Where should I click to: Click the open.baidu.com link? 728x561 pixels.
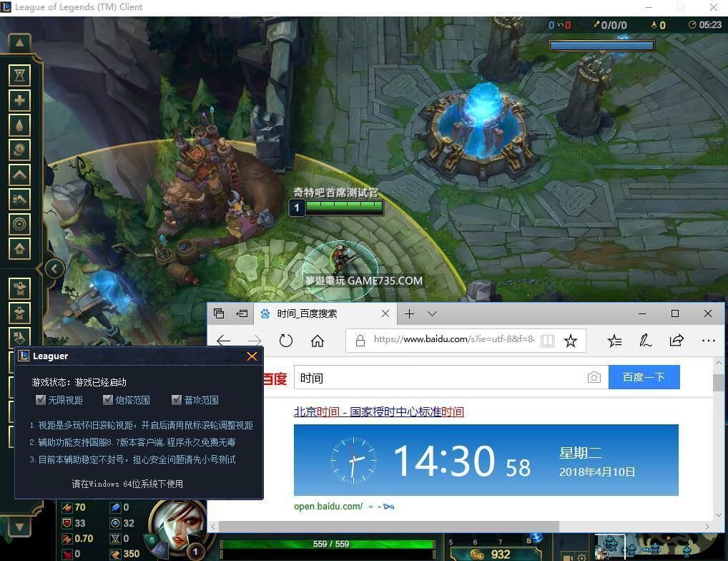pyautogui.click(x=328, y=506)
